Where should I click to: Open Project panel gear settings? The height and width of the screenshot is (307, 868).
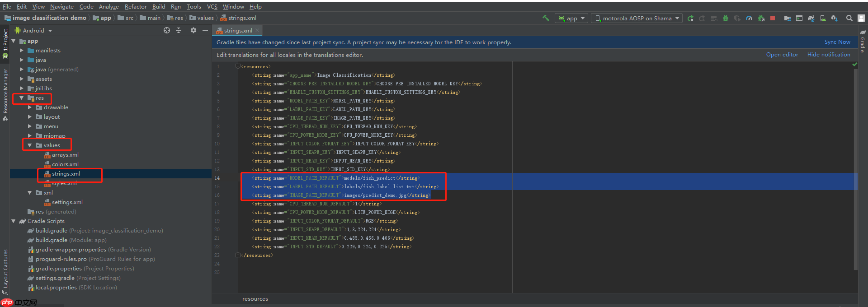tap(193, 30)
